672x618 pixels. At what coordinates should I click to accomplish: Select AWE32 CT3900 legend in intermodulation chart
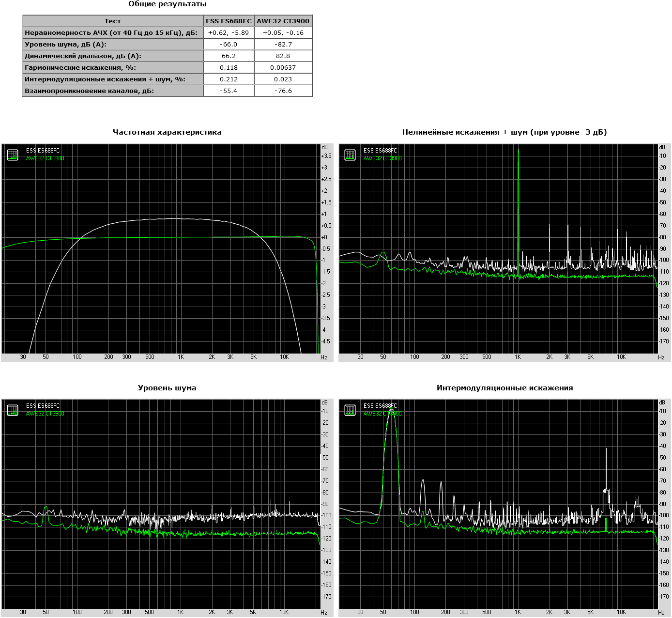(x=382, y=414)
